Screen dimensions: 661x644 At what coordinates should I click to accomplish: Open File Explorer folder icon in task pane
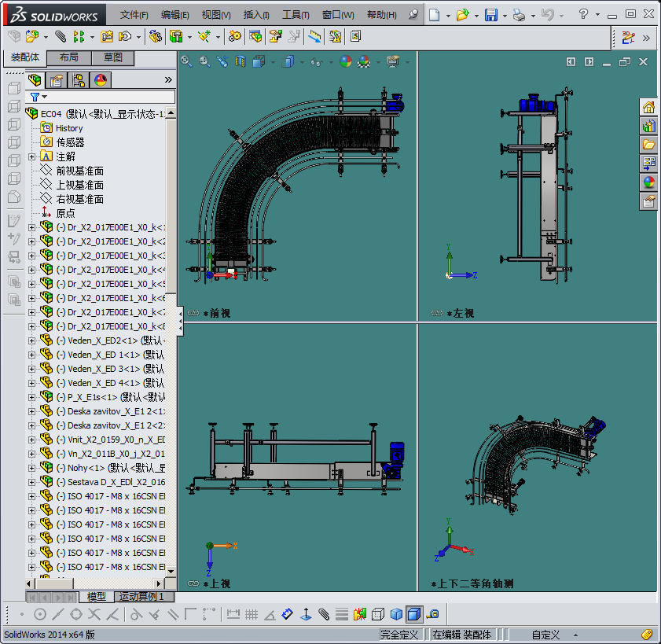648,145
